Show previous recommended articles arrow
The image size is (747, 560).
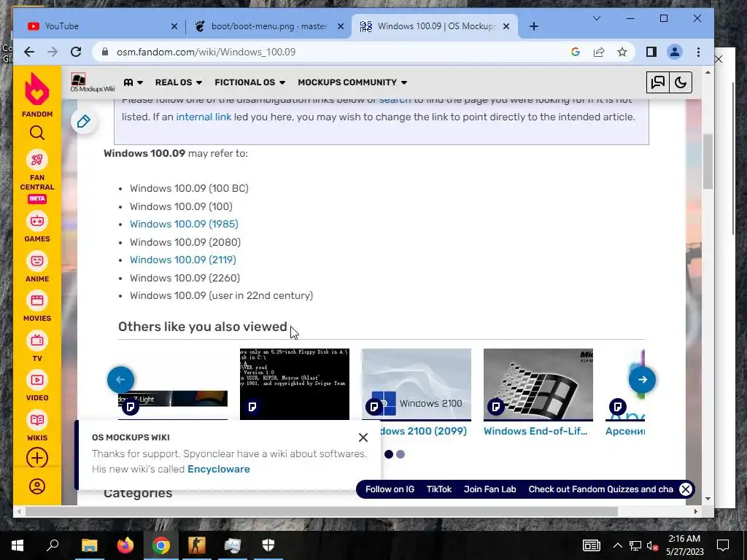[x=120, y=379]
